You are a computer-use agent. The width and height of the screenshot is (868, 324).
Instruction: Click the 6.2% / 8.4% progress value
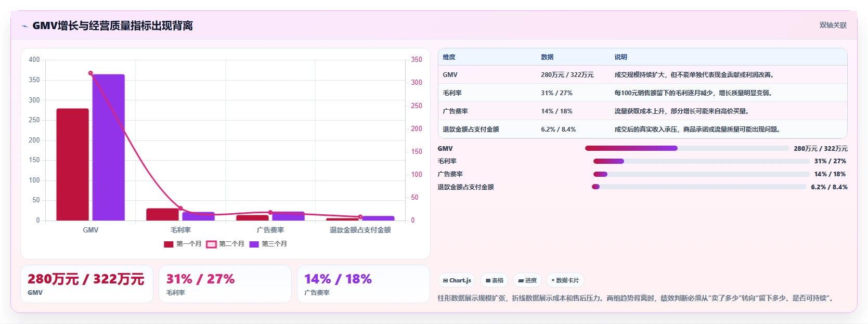[x=829, y=187]
